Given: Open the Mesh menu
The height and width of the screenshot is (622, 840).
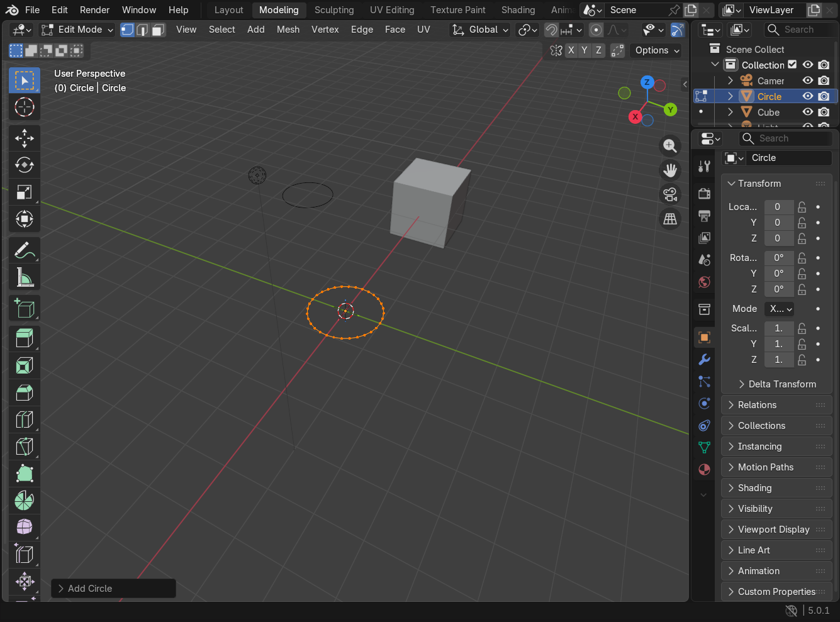Looking at the screenshot, I should tap(288, 30).
